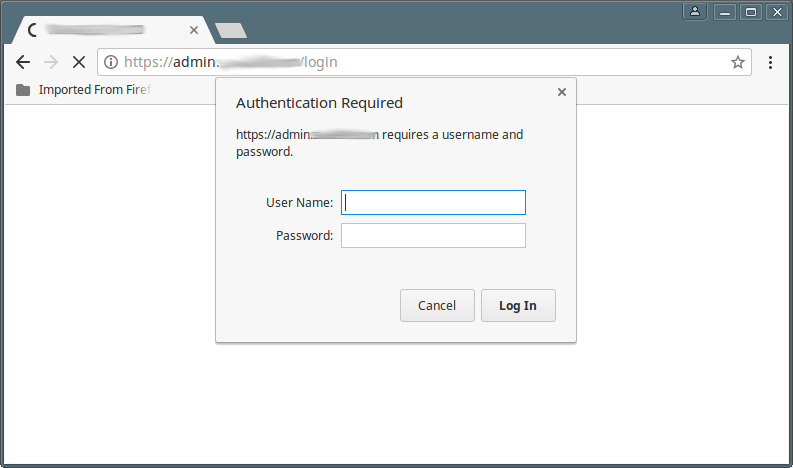This screenshot has height=468, width=793.
Task: Stop the page from loading
Action: coord(78,62)
